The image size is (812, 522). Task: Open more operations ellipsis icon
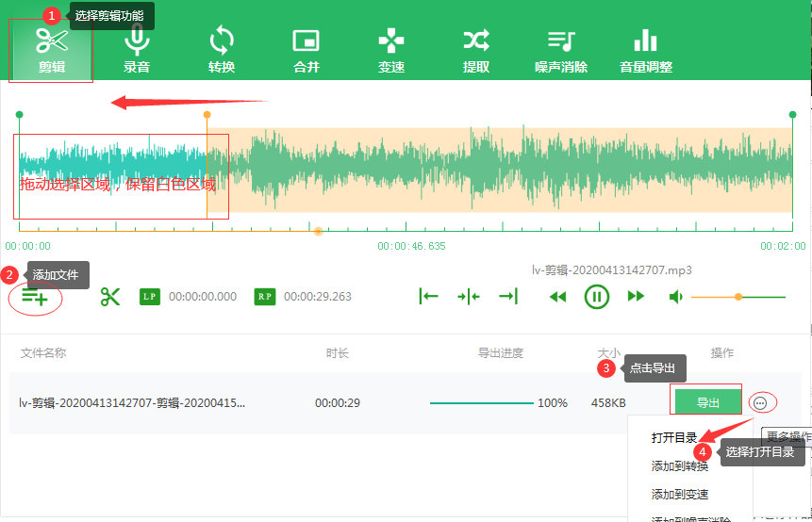pyautogui.click(x=760, y=402)
